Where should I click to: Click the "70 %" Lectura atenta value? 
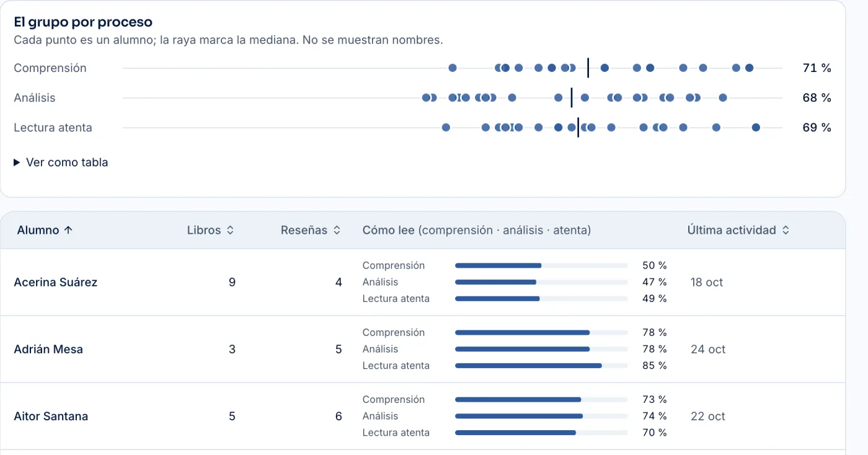pos(655,433)
